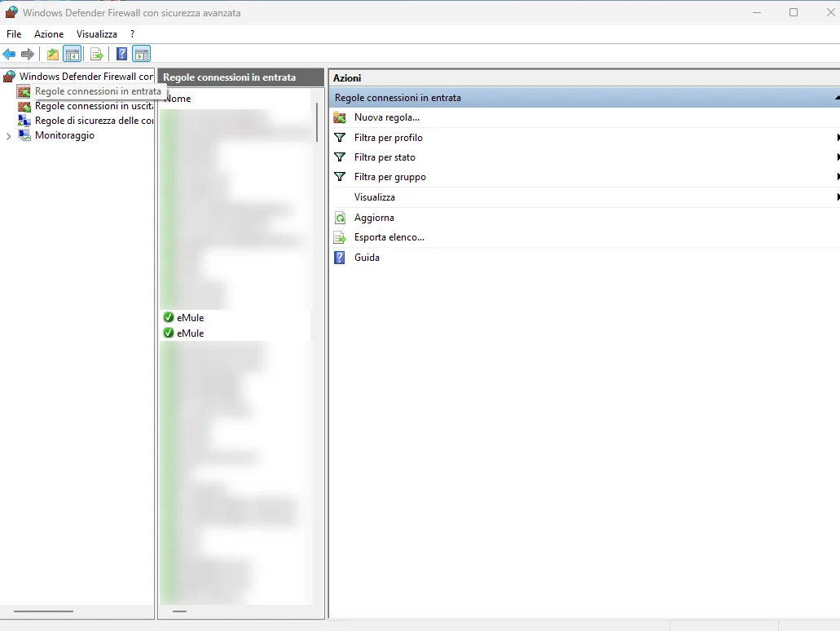Toggle the show/hide action pane button
The height and width of the screenshot is (631, 840).
pyautogui.click(x=142, y=54)
